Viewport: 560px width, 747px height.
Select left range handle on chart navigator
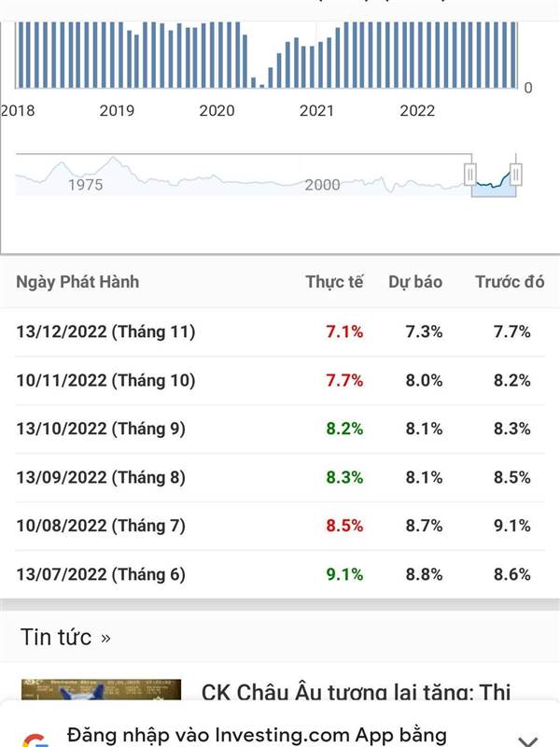(470, 175)
